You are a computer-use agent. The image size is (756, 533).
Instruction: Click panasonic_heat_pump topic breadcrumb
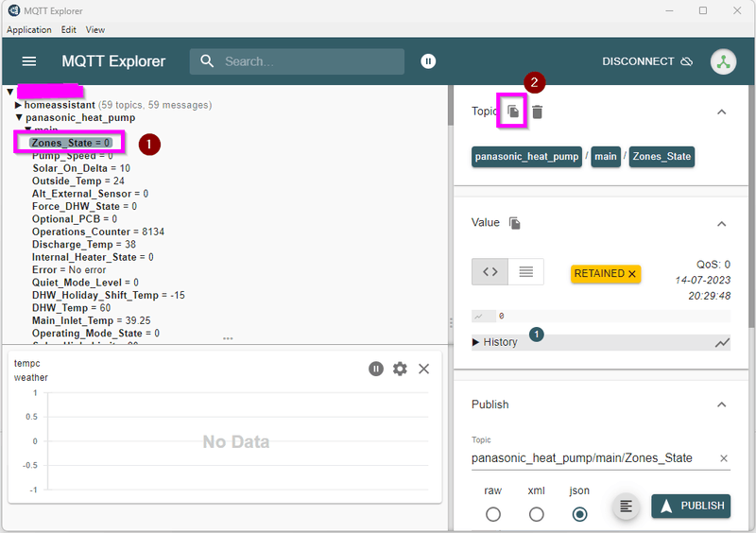(x=526, y=157)
